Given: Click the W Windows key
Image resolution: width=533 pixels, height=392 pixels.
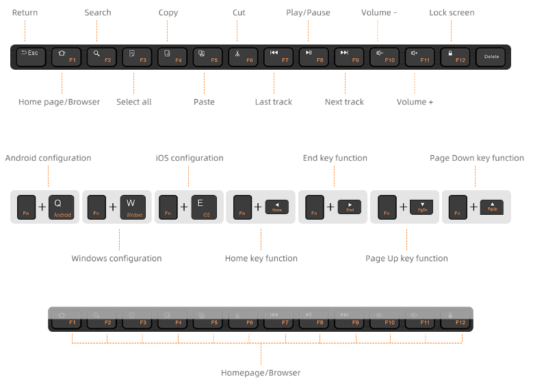Looking at the screenshot, I should click(x=133, y=207).
